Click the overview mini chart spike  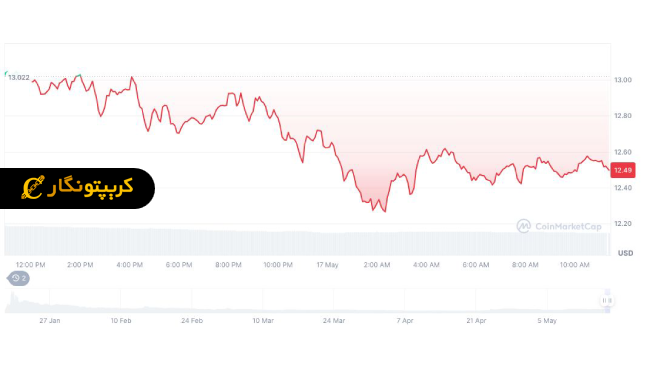click(x=12, y=295)
